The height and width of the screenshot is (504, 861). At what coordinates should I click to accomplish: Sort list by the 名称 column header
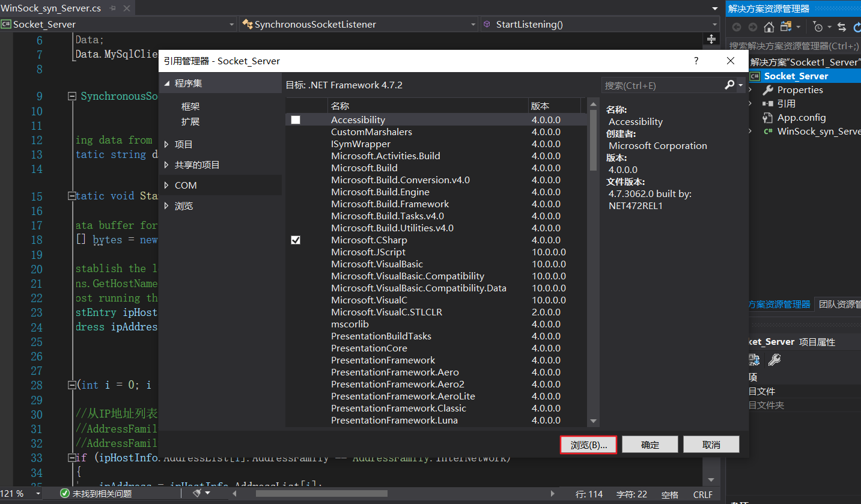428,106
